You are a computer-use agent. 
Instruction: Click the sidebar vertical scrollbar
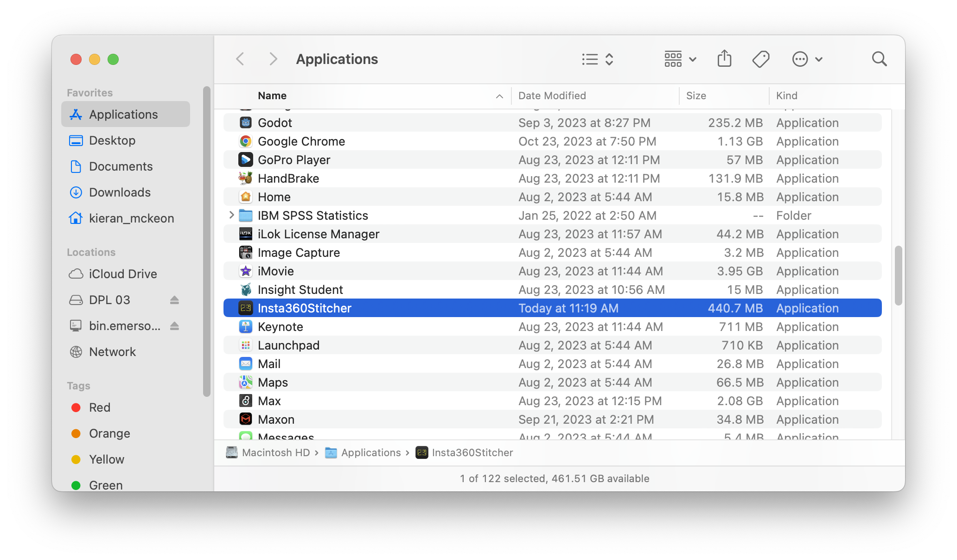pos(206,241)
